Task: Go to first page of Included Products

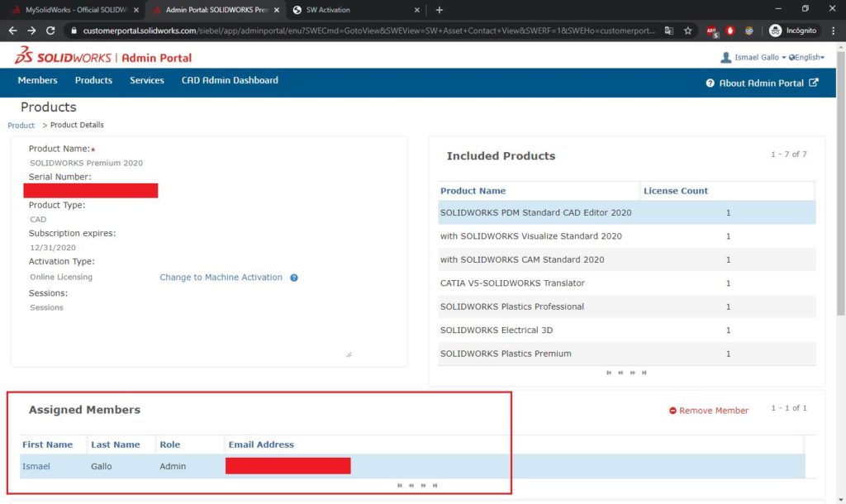Action: (x=609, y=373)
